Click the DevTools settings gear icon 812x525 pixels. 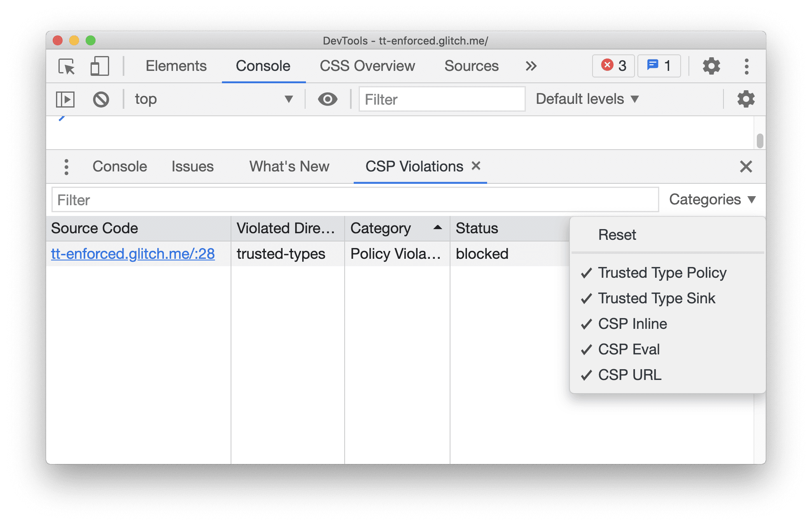(710, 65)
